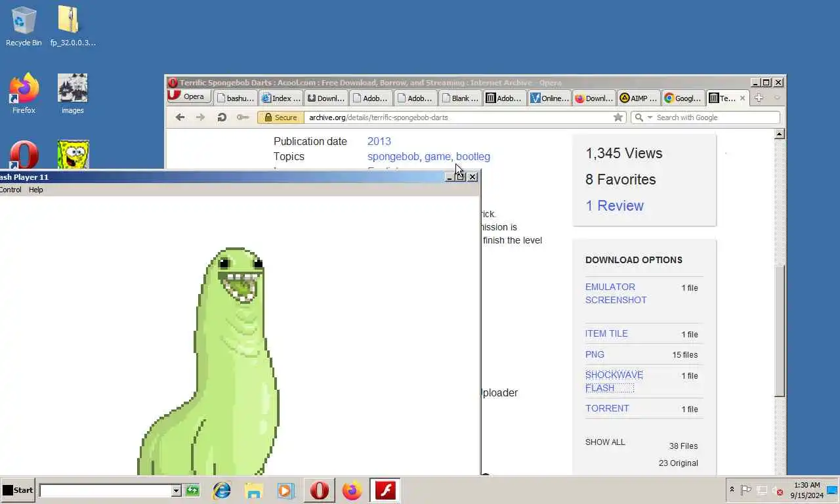The width and height of the screenshot is (840, 504).
Task: Open the PNG download option
Action: point(595,354)
